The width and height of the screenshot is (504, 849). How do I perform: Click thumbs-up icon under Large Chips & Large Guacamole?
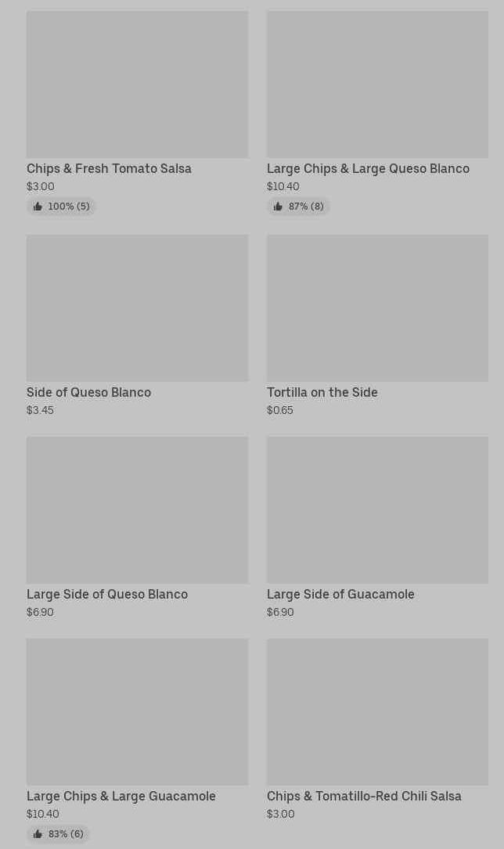(x=38, y=834)
